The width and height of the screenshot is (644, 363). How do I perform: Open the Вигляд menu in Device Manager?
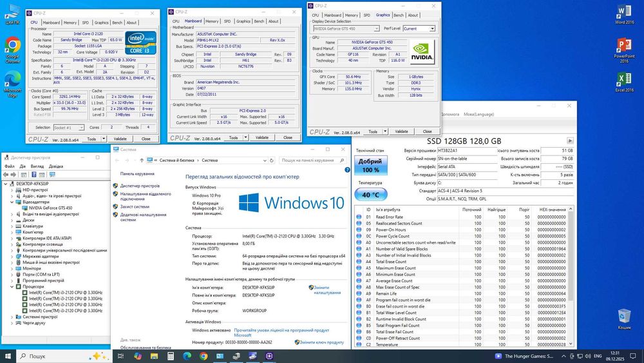tap(37, 166)
